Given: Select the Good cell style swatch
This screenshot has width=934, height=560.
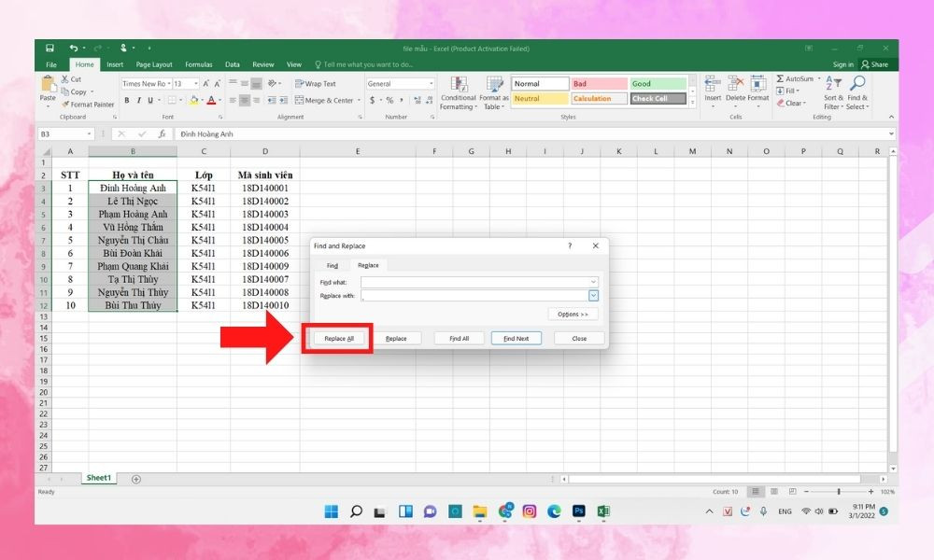Looking at the screenshot, I should coord(658,84).
